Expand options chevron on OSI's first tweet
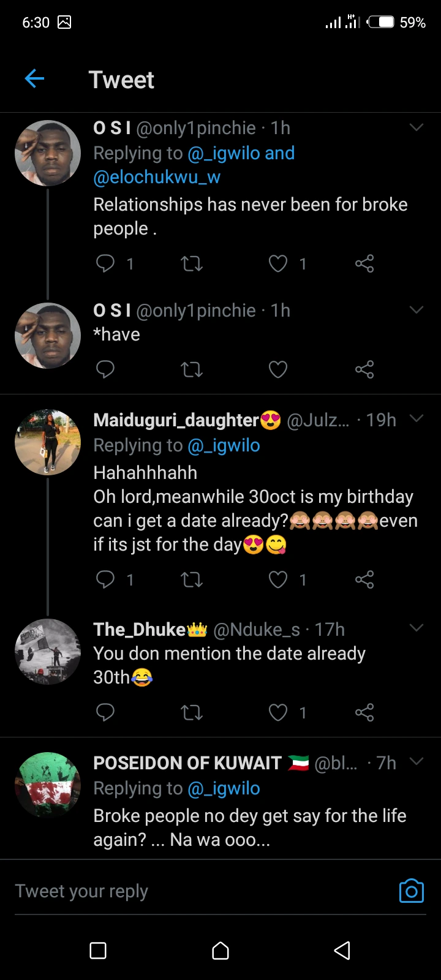The height and width of the screenshot is (980, 441). click(x=417, y=127)
